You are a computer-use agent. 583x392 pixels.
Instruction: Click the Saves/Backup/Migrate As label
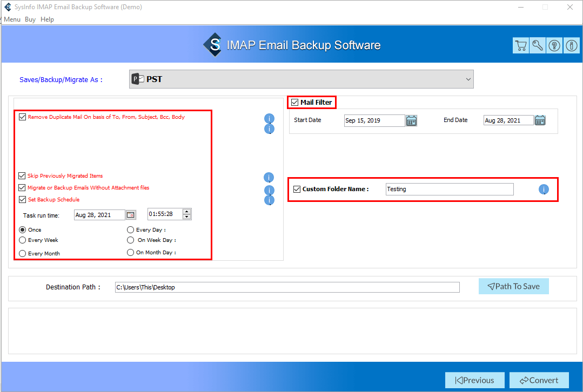61,79
